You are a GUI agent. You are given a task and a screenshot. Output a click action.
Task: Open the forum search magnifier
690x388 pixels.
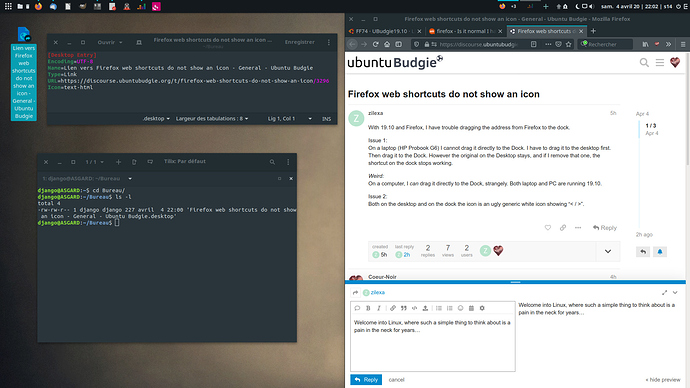point(644,63)
